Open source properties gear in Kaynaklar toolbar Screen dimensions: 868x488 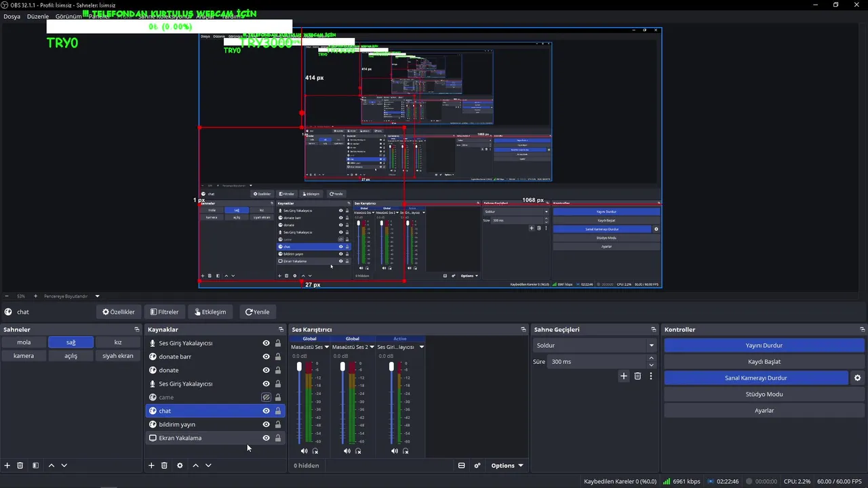[180, 466]
